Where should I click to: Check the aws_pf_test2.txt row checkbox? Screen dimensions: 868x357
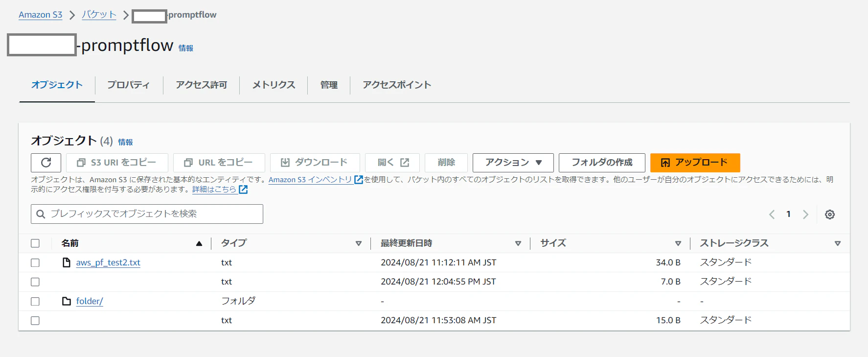(x=35, y=263)
